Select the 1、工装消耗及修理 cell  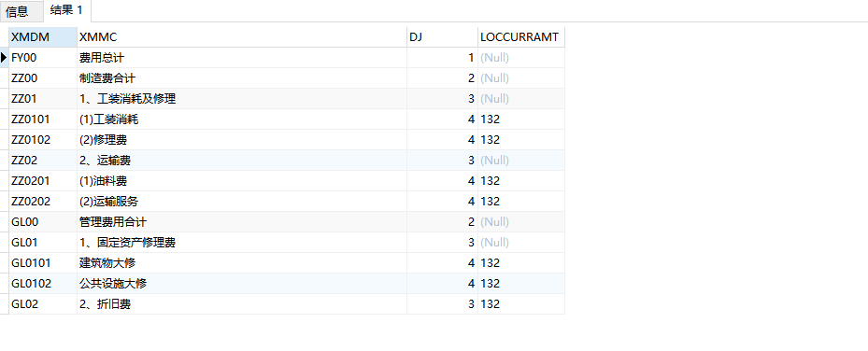click(x=242, y=98)
